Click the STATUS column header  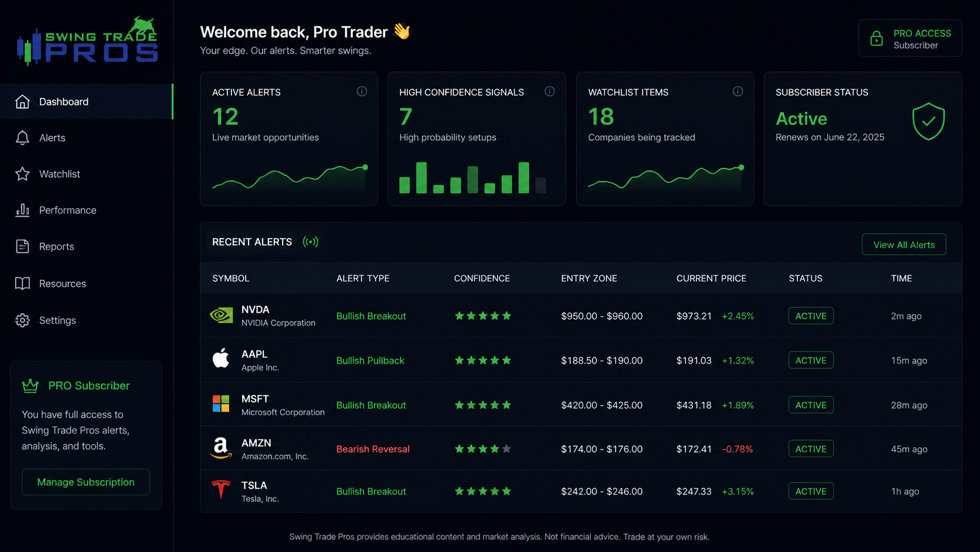pos(805,278)
